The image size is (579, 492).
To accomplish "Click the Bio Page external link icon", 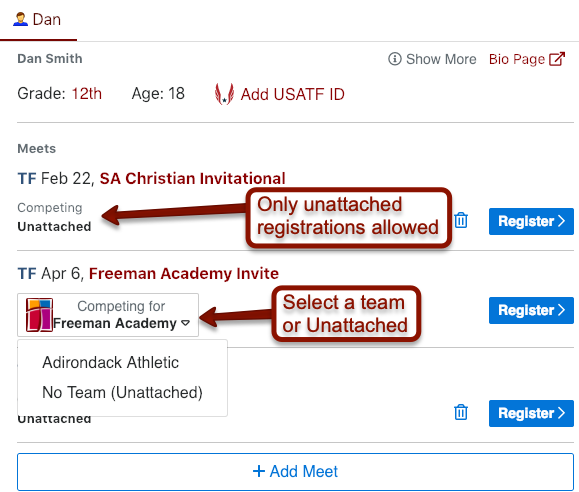I will (557, 59).
